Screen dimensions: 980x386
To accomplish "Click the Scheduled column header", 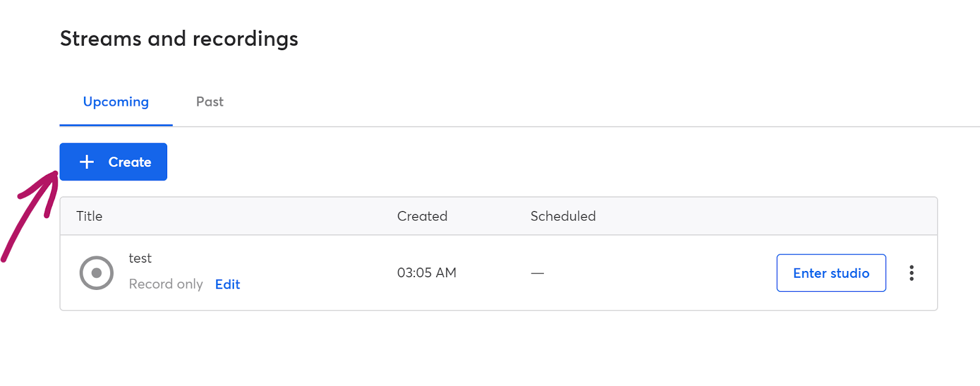I will (563, 216).
